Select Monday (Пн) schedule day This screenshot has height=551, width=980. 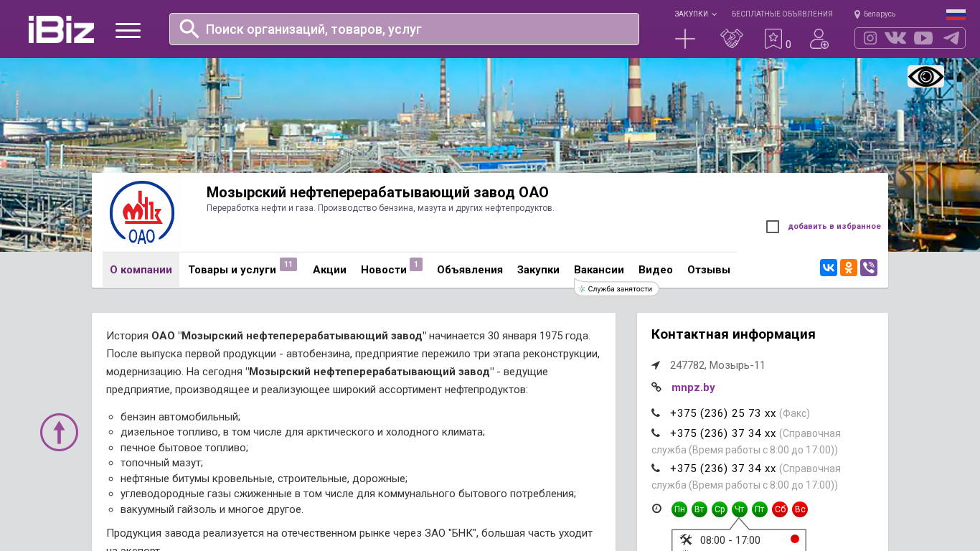coord(679,509)
